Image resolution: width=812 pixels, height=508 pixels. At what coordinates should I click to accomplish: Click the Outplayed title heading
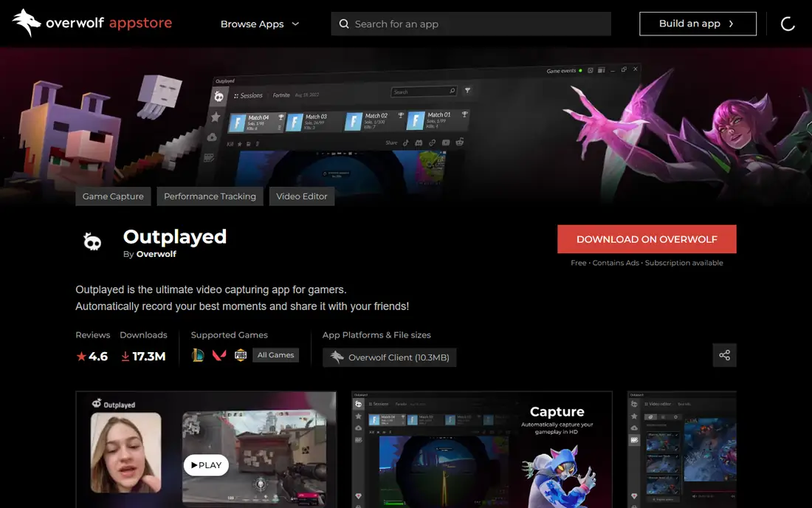tap(175, 237)
